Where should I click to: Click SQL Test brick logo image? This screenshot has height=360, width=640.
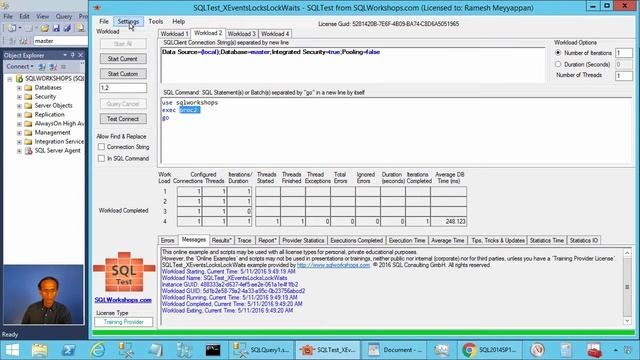click(x=124, y=272)
